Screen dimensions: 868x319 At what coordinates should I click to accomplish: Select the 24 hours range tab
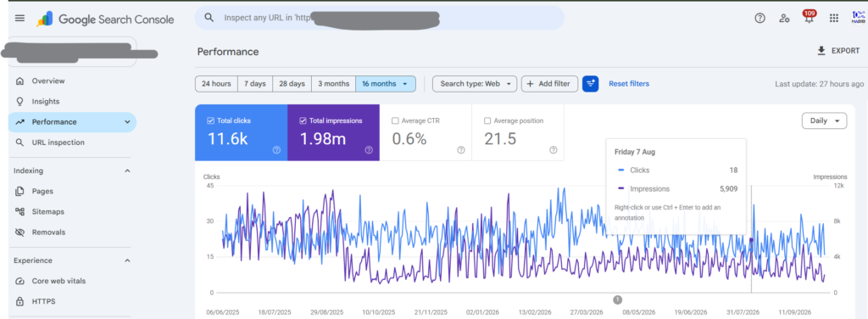[216, 84]
